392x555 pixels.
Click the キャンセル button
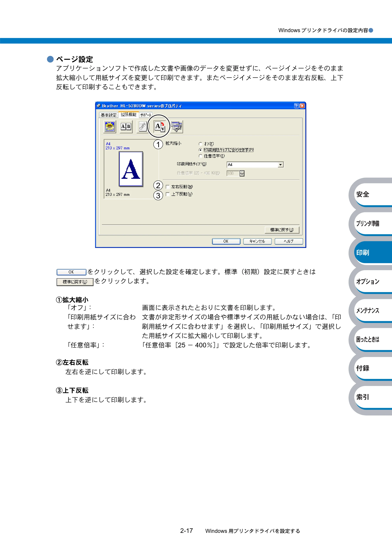pos(257,241)
